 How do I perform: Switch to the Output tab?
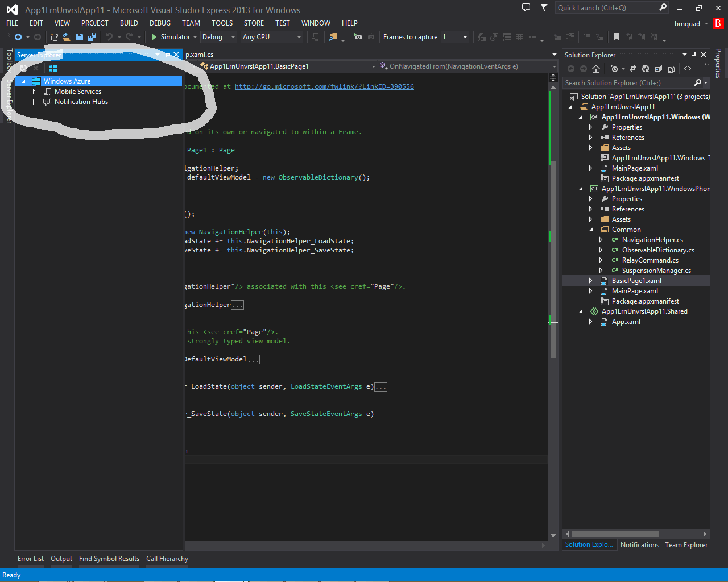(61, 559)
